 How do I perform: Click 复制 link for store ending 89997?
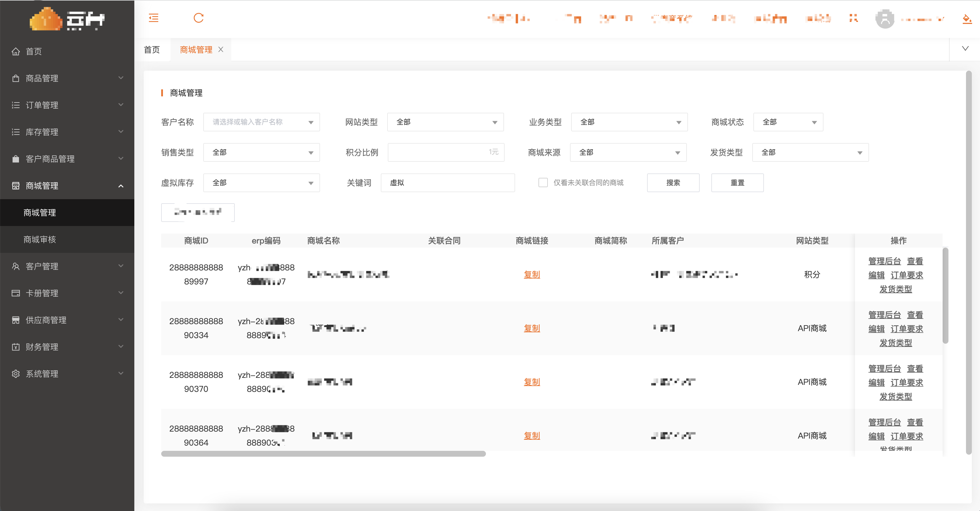[x=531, y=274]
